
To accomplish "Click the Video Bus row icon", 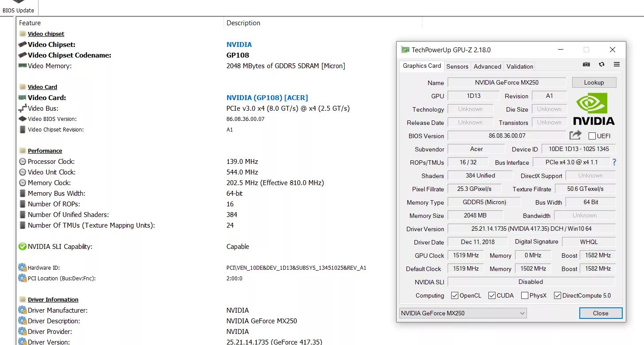I will tap(23, 108).
